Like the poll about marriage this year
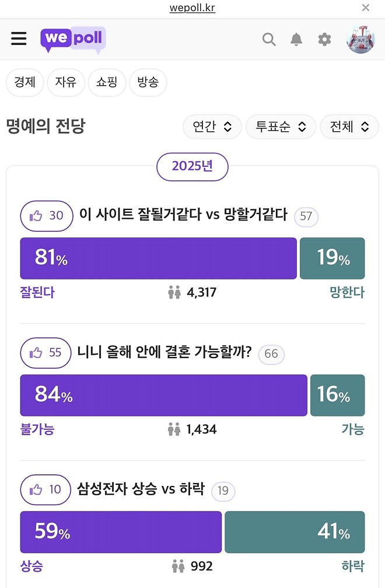Viewport: 385px width, 588px height. pos(45,353)
